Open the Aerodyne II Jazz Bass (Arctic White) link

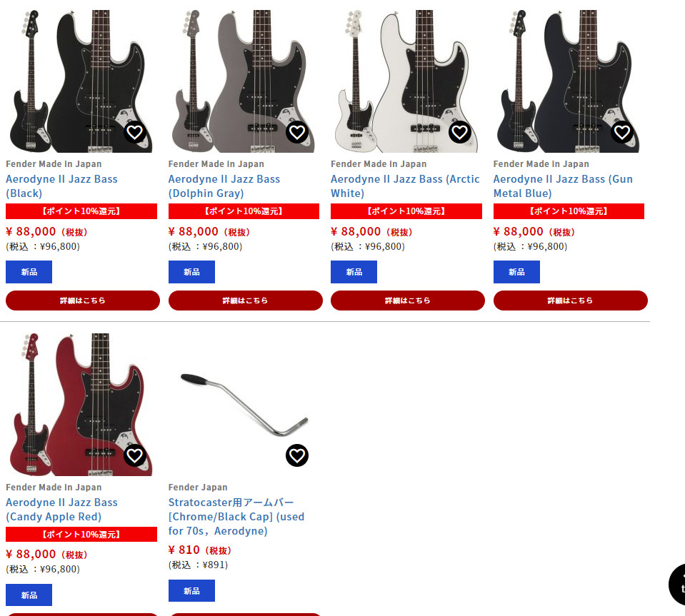click(x=405, y=186)
